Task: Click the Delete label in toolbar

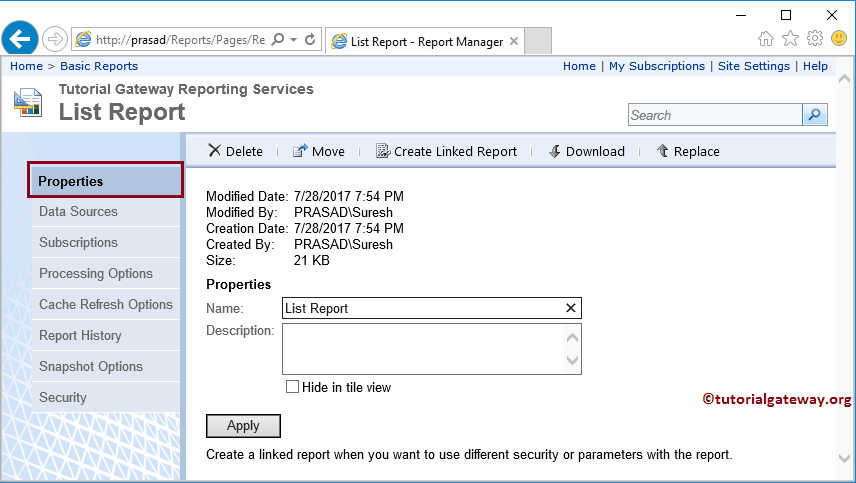Action: (x=244, y=151)
